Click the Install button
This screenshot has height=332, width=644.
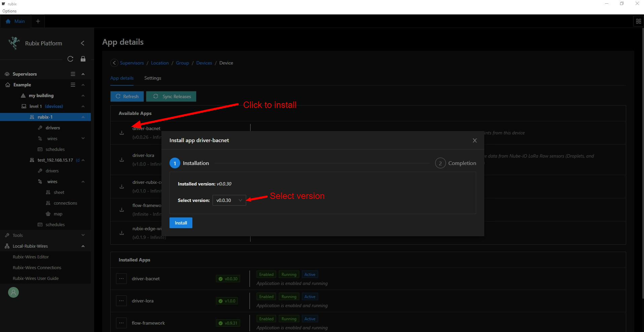click(181, 223)
